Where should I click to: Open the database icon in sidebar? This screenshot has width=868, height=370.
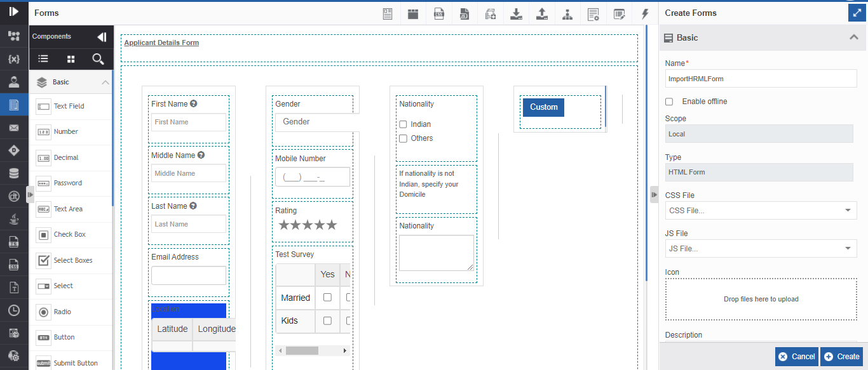coord(14,173)
